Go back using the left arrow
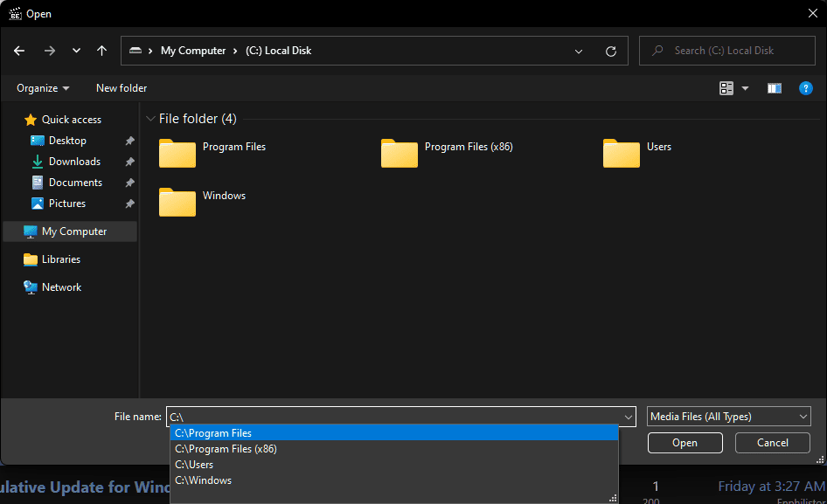This screenshot has height=504, width=827. pyautogui.click(x=19, y=51)
